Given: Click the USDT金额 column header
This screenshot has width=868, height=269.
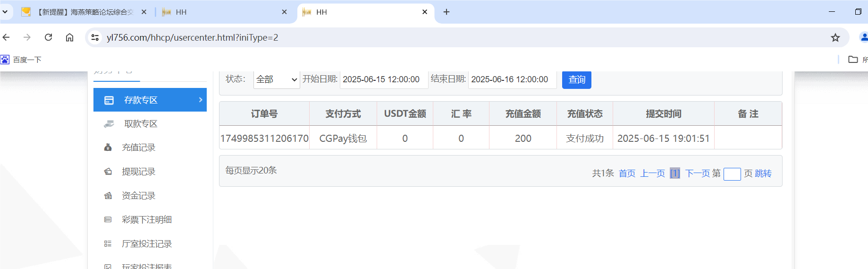Looking at the screenshot, I should (x=405, y=113).
